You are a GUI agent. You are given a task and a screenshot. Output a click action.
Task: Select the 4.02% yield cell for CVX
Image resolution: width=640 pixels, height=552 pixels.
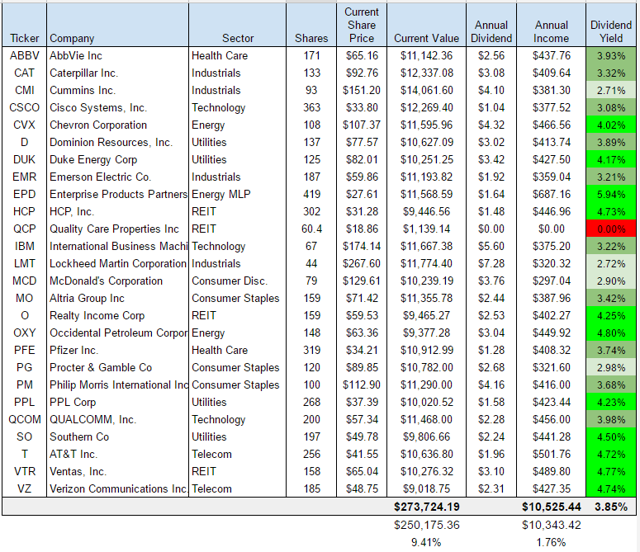611,125
